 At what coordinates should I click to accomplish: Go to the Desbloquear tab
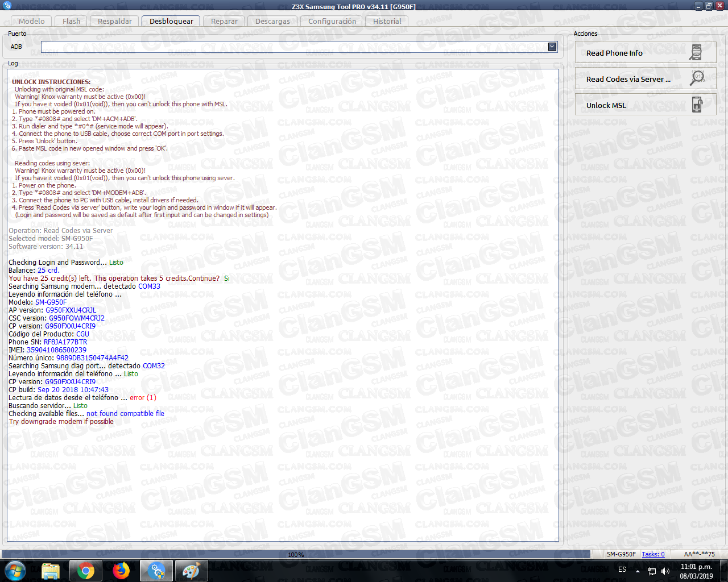(171, 21)
